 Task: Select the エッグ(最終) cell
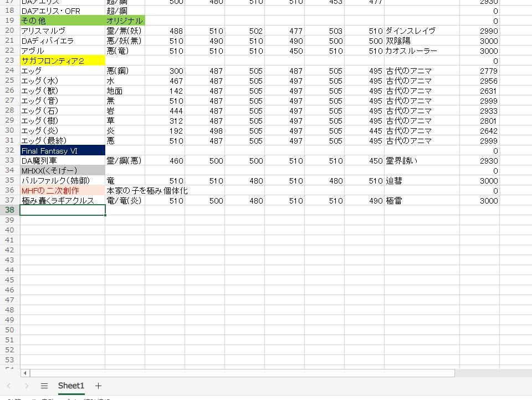tap(63, 140)
